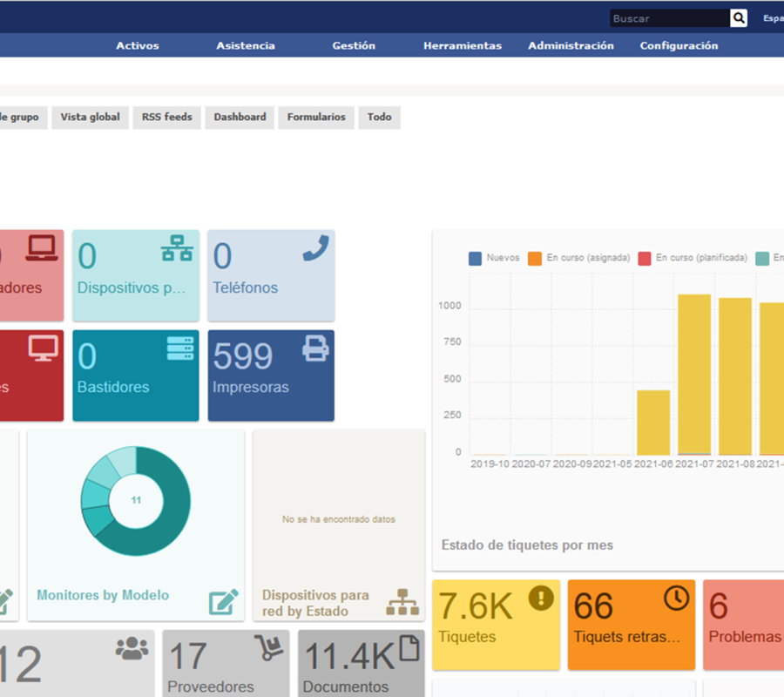Open Dispositivos p... card label

[x=132, y=288]
